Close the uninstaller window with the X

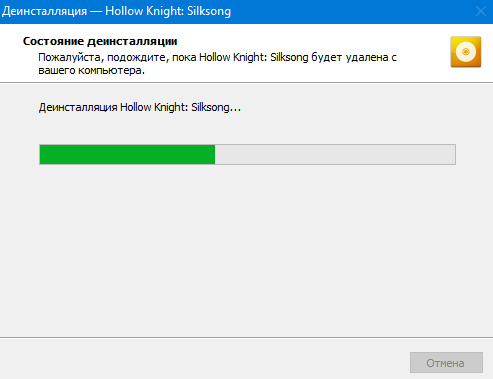pos(481,11)
